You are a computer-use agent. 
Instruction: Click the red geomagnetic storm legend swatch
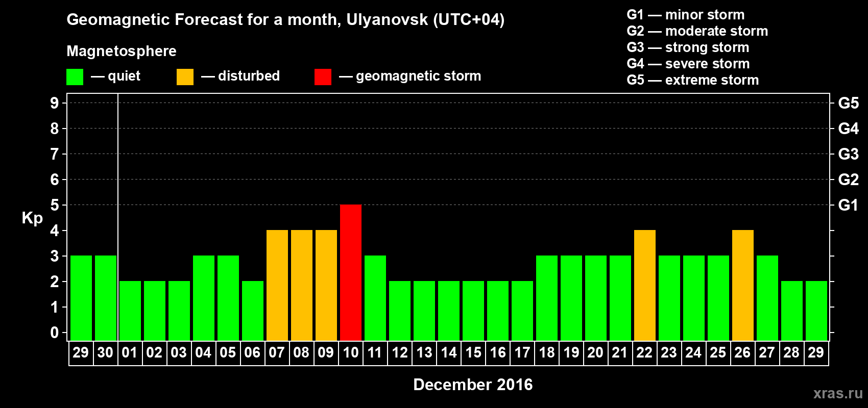(x=323, y=77)
